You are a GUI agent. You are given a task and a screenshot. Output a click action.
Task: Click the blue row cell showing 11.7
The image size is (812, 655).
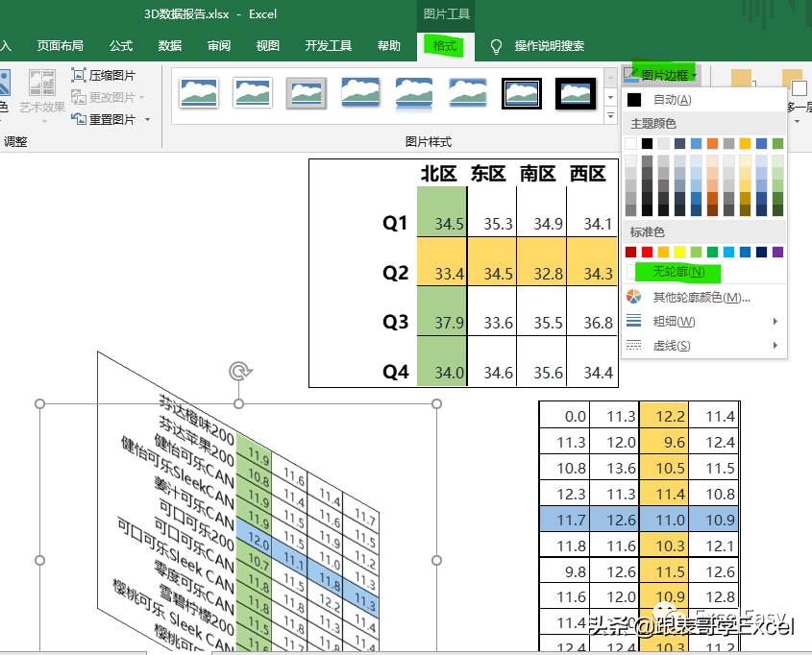564,520
